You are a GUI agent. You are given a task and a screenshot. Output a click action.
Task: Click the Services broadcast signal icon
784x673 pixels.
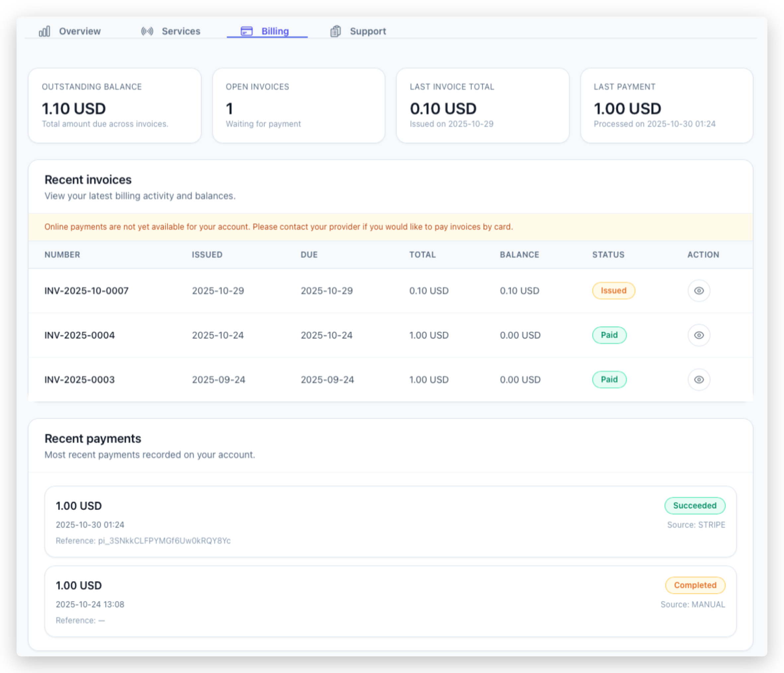147,32
